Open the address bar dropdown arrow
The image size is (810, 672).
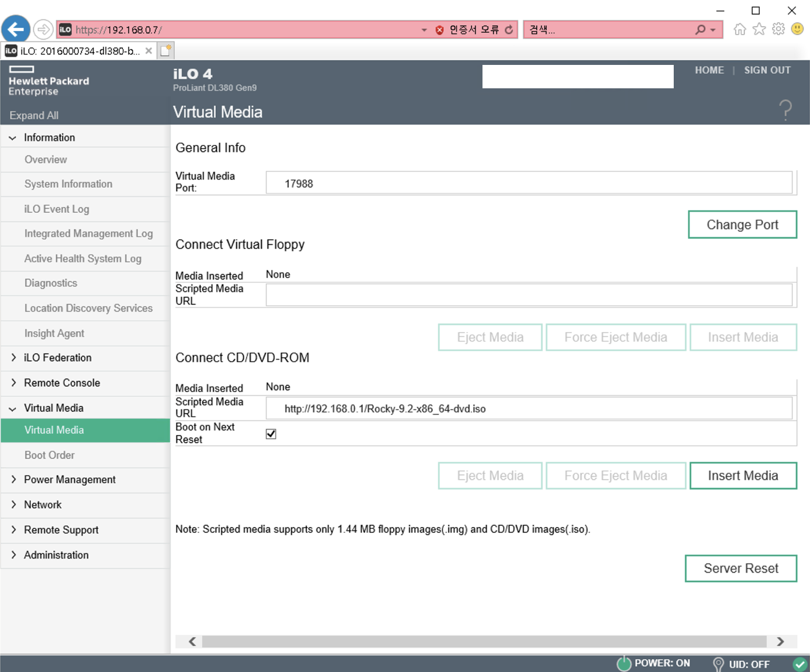[424, 30]
